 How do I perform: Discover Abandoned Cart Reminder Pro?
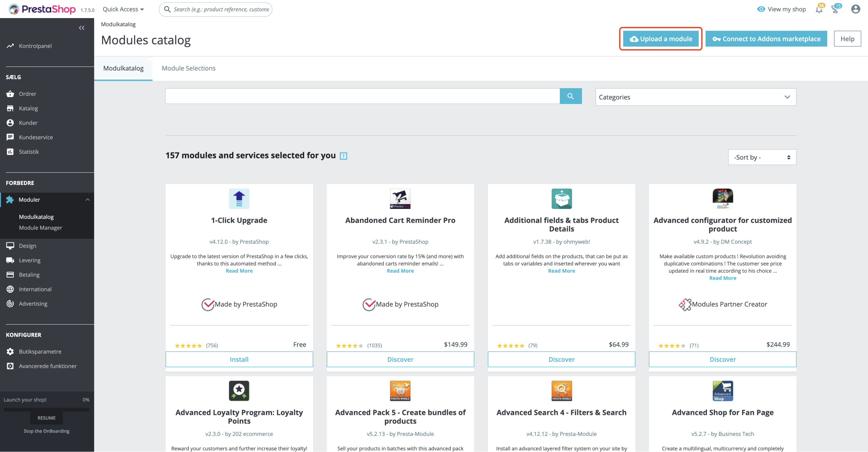pos(400,359)
